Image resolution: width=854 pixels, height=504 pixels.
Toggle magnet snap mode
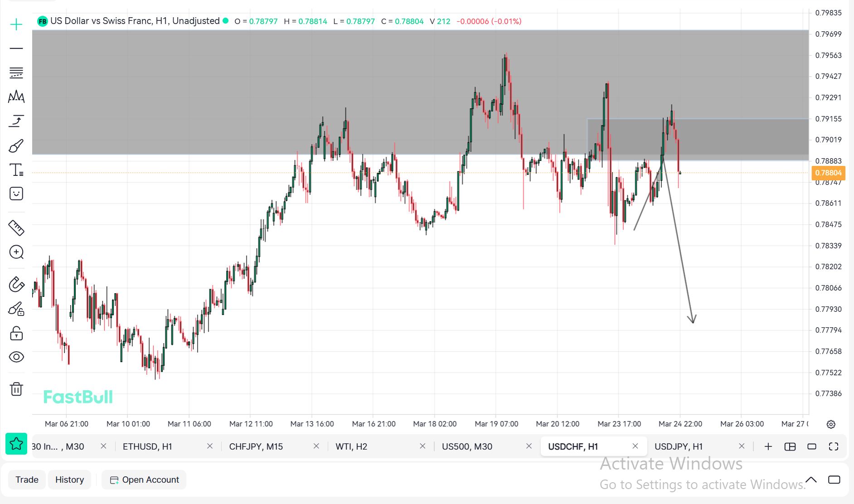coord(16,285)
